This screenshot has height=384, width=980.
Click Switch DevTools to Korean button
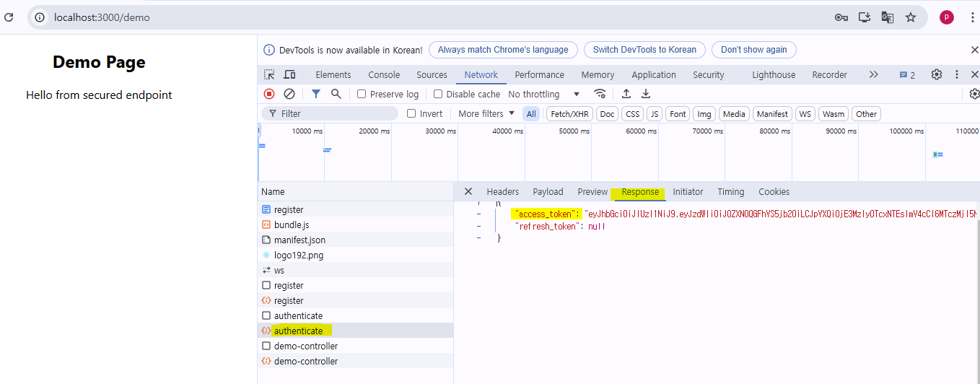[x=644, y=50]
